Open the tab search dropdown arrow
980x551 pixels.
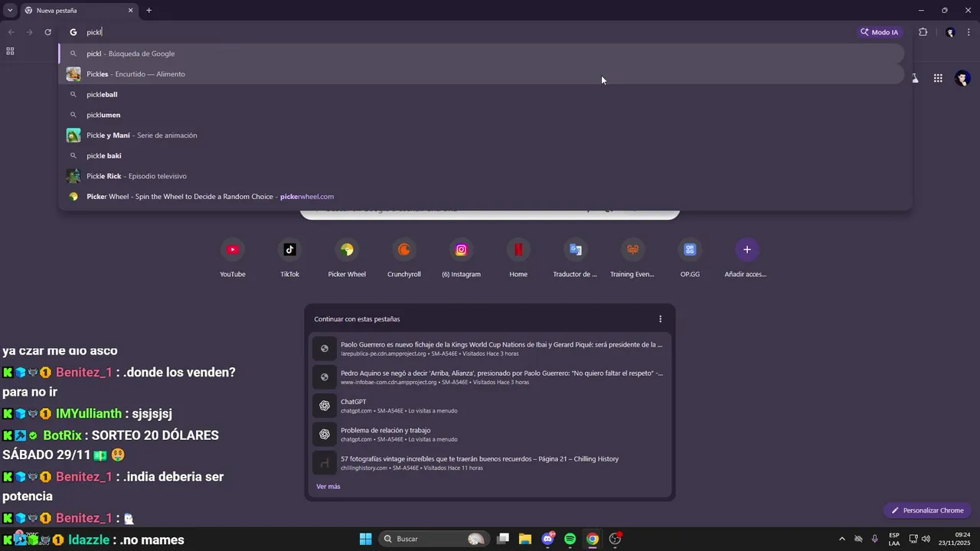pyautogui.click(x=9, y=11)
